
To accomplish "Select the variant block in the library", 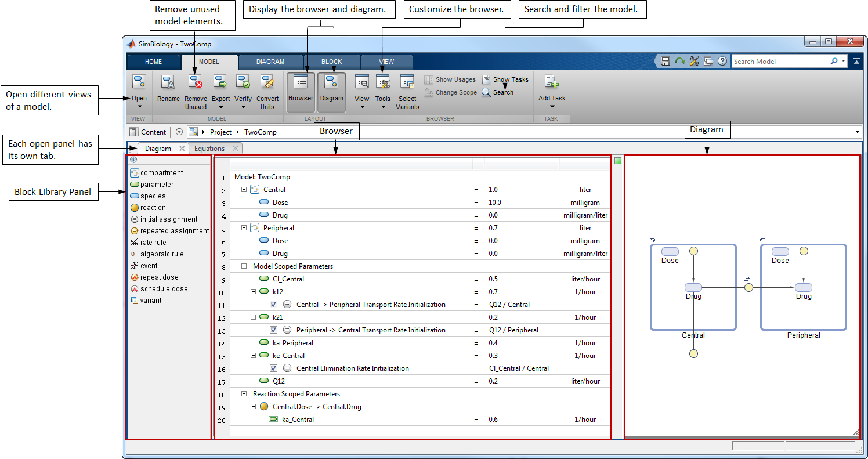I will pos(146,301).
